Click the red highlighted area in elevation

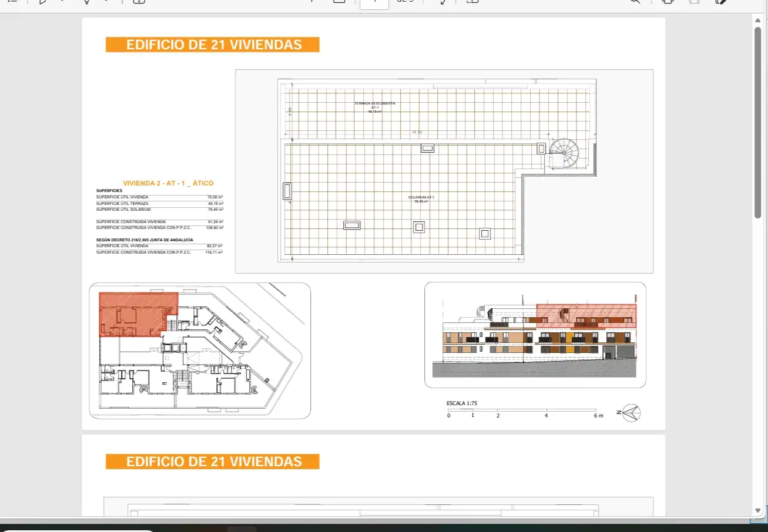[x=586, y=315]
